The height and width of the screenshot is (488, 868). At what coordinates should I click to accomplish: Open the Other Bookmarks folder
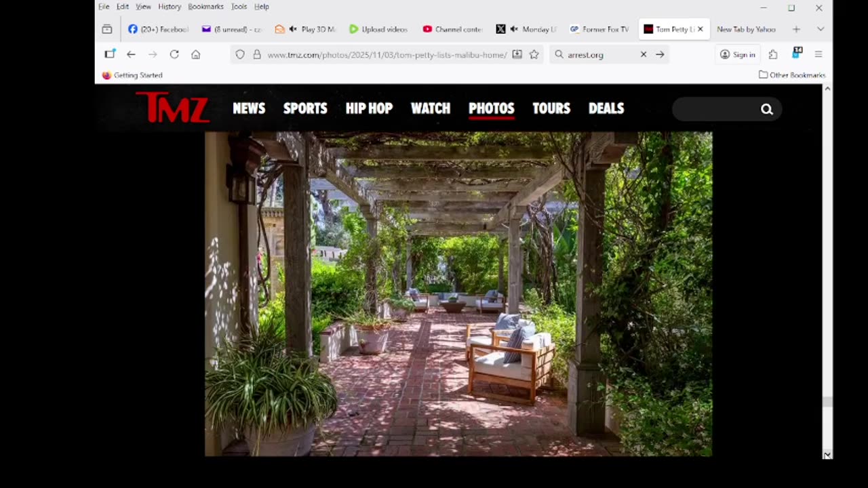(792, 75)
